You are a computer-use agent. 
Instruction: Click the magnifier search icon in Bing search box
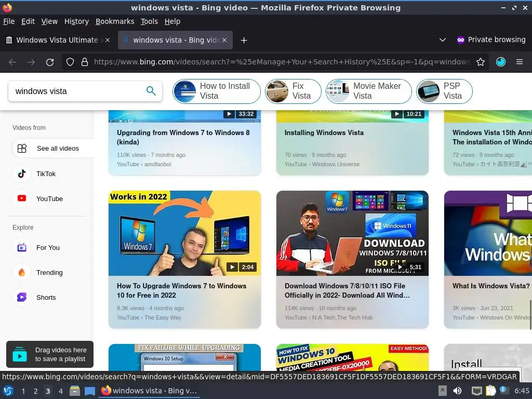[151, 91]
